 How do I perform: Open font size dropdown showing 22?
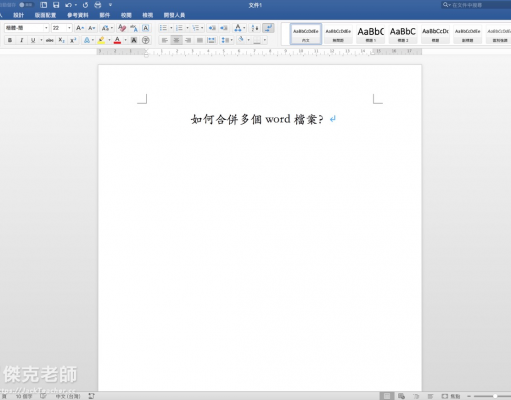69,28
